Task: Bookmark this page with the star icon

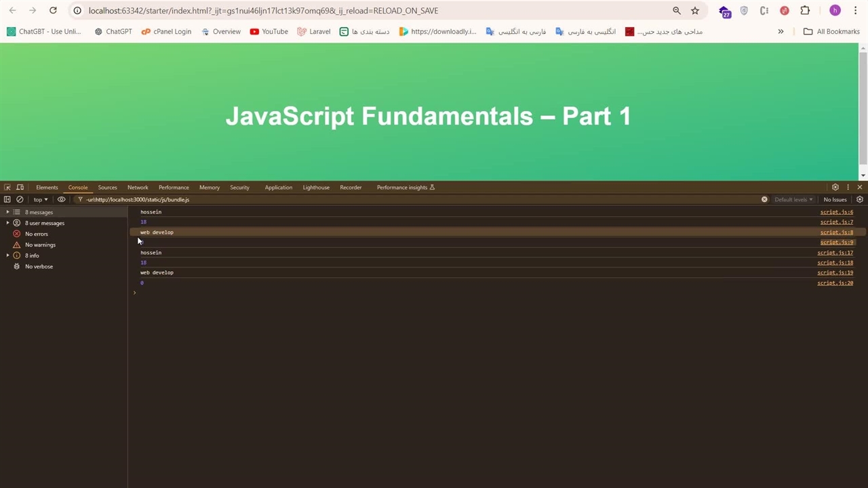Action: click(695, 11)
